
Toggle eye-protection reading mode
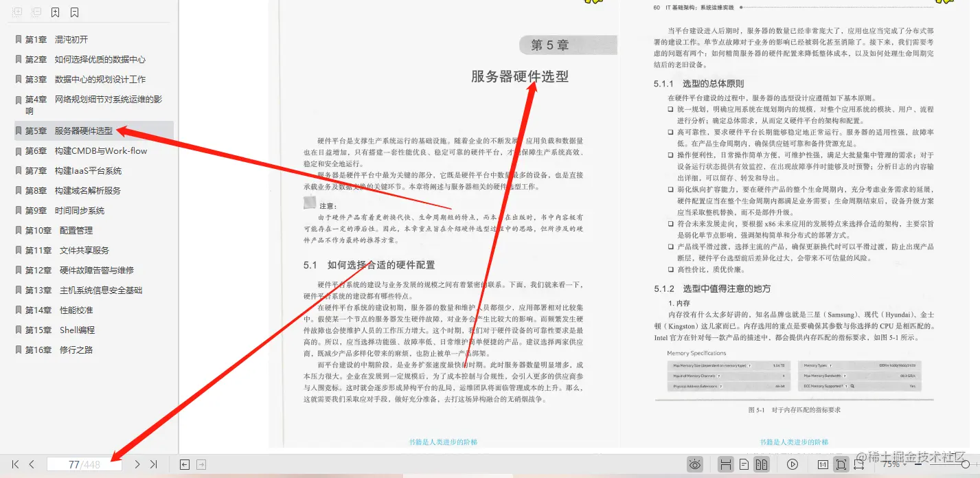[x=695, y=464]
